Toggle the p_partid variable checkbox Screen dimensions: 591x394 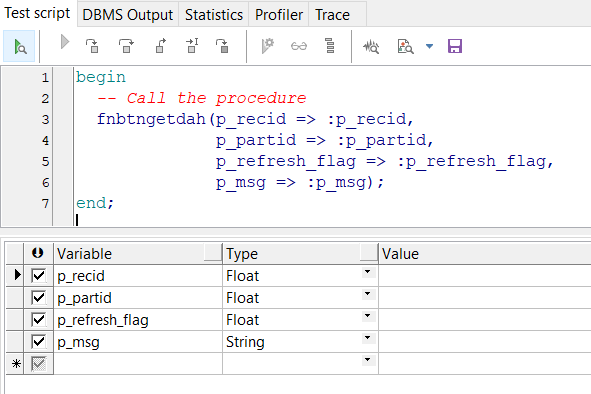point(38,298)
